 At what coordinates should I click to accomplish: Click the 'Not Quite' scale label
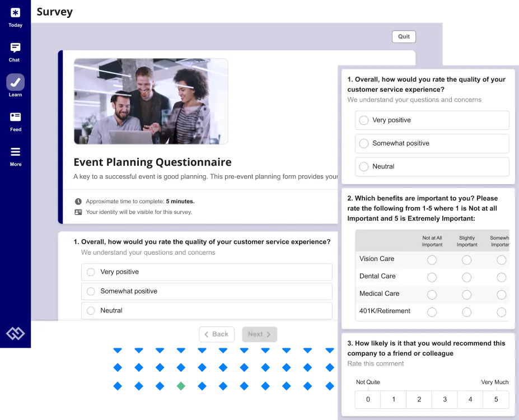368,382
